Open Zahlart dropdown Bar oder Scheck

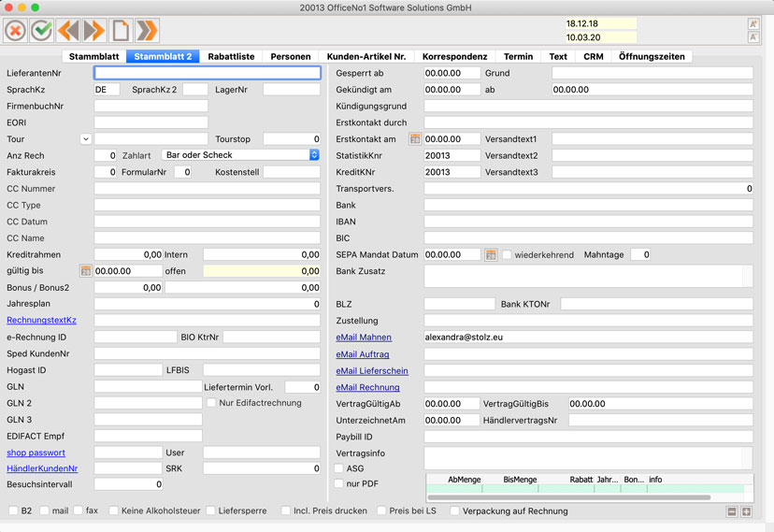(240, 155)
